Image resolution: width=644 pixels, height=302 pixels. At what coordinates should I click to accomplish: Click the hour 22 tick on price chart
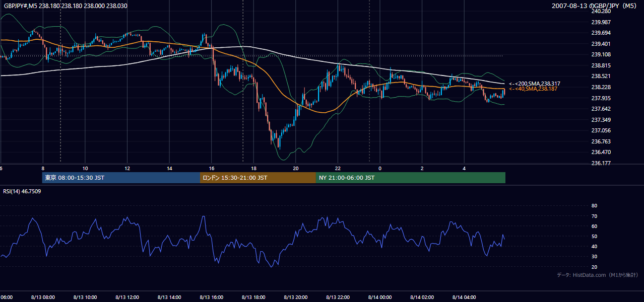(338, 169)
